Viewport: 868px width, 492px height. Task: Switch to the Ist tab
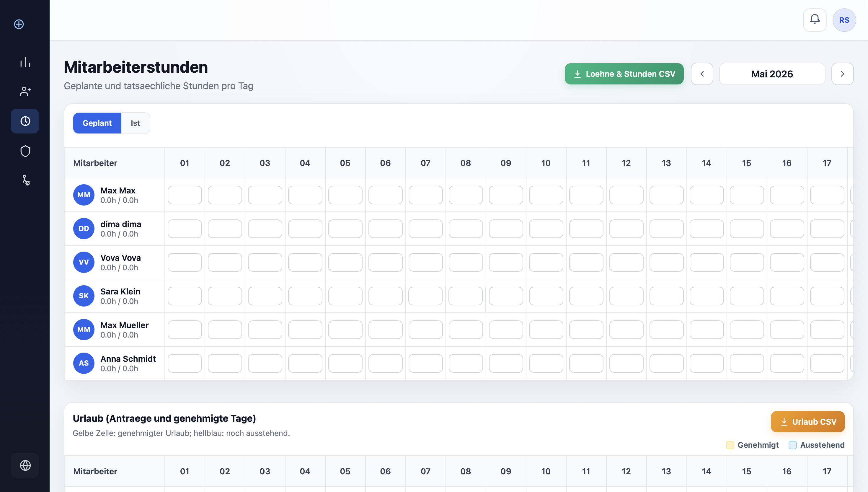pyautogui.click(x=136, y=123)
